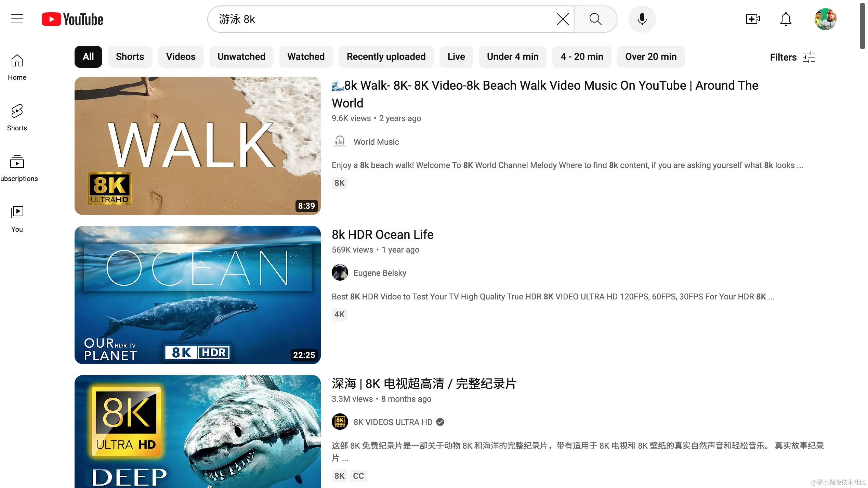Open the Create video camera icon
The width and height of the screenshot is (868, 488).
tap(753, 19)
